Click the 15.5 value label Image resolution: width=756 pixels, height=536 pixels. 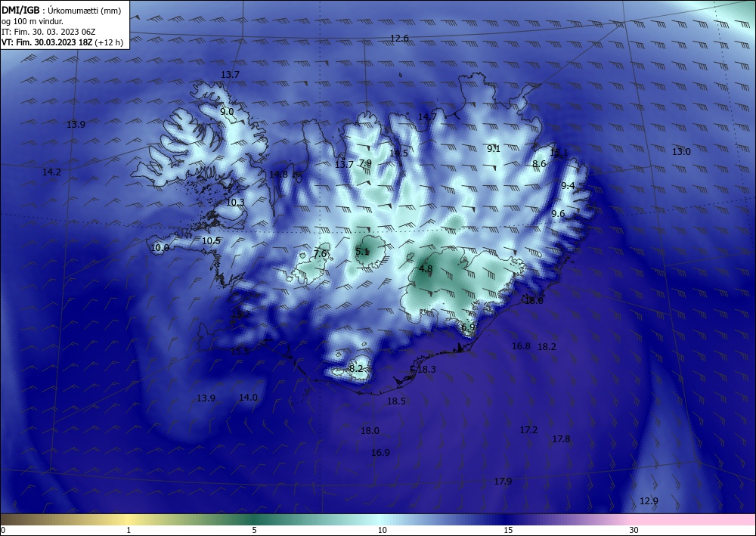coord(240,352)
